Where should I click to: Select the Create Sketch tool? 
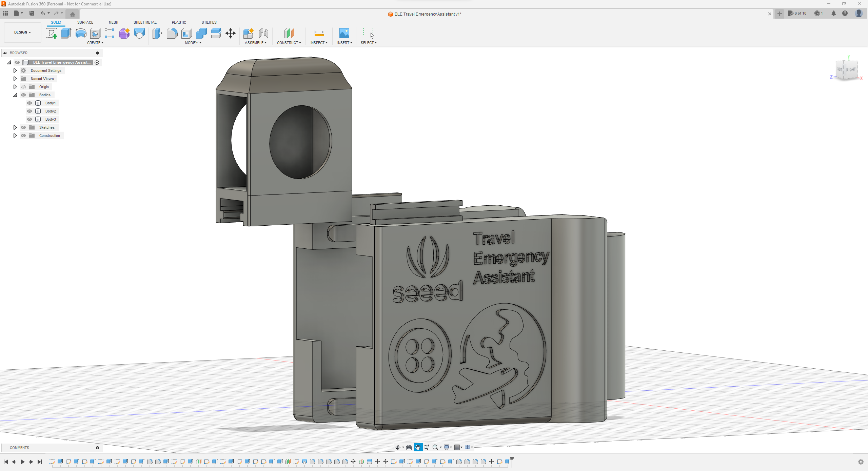pos(52,33)
